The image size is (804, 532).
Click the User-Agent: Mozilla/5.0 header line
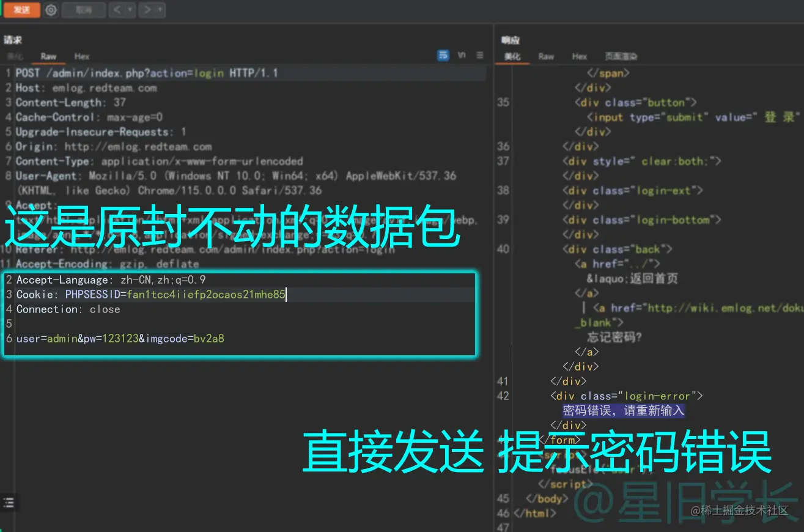[236, 176]
